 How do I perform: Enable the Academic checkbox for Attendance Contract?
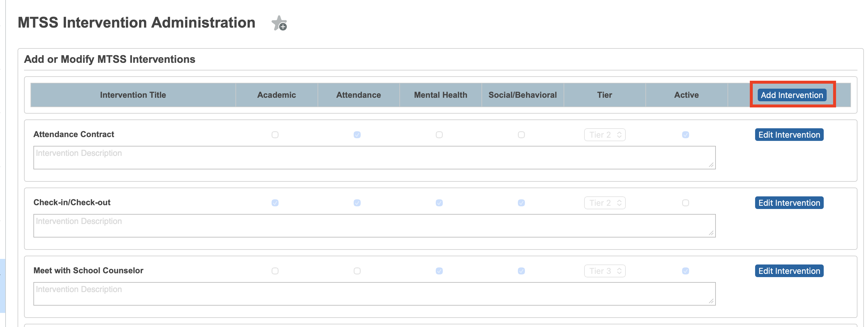pyautogui.click(x=276, y=134)
